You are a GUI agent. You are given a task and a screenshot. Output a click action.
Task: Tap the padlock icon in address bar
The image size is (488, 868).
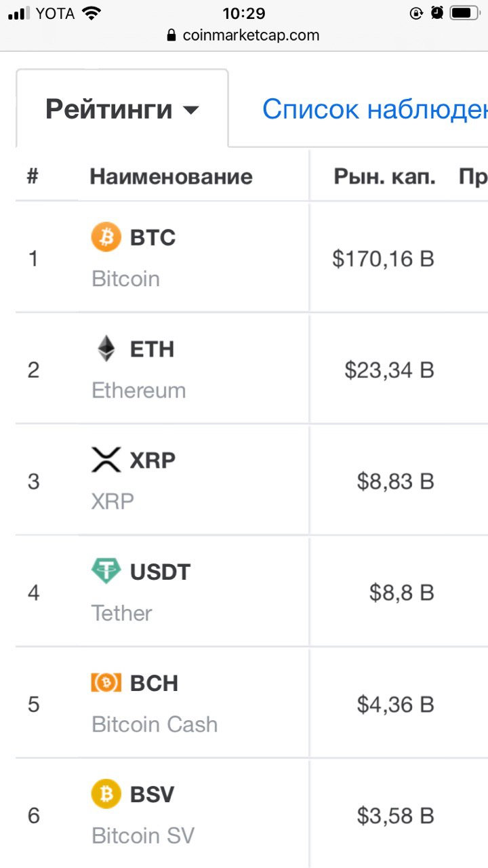(171, 35)
